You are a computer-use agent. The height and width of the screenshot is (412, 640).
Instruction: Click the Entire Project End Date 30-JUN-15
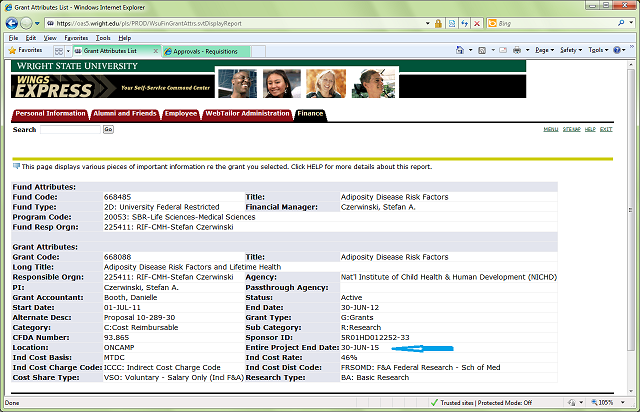[360, 347]
